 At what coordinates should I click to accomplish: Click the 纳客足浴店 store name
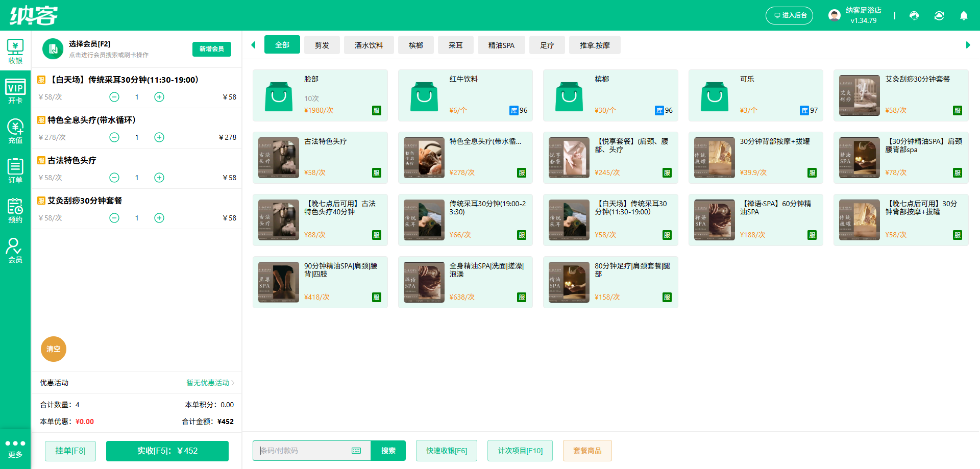[864, 10]
